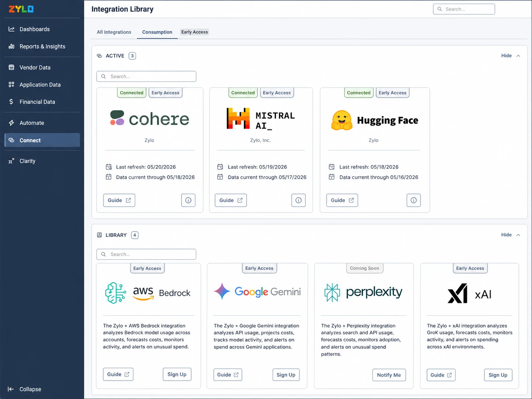The image size is (532, 399).
Task: Click the Google Gemini logo
Action: pyautogui.click(x=257, y=292)
